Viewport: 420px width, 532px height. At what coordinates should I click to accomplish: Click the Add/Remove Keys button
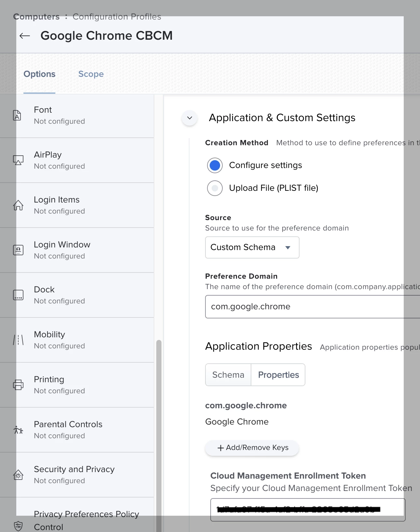coord(252,448)
